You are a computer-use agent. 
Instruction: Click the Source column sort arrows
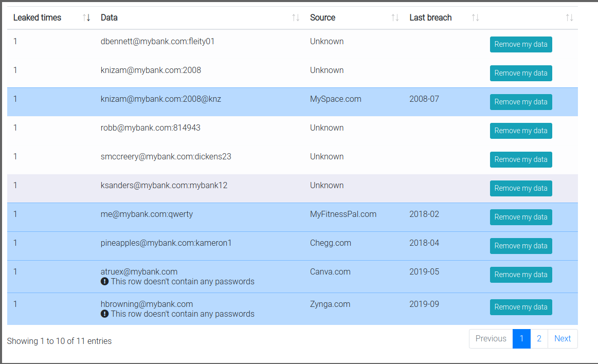tap(395, 17)
